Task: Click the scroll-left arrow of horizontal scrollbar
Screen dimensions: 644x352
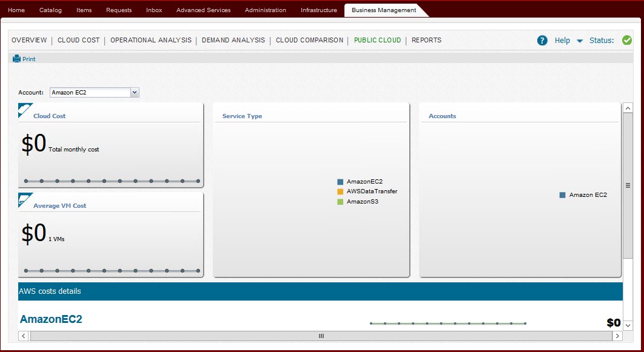Action: [24, 336]
